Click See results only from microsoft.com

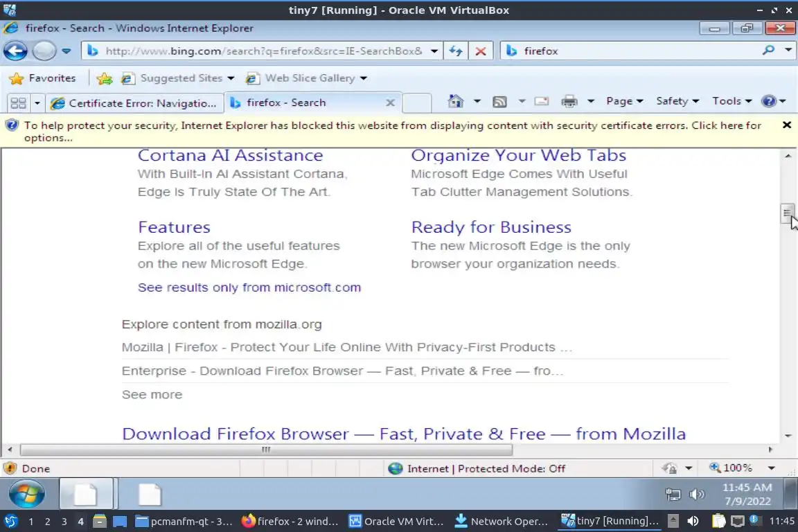[x=249, y=287]
